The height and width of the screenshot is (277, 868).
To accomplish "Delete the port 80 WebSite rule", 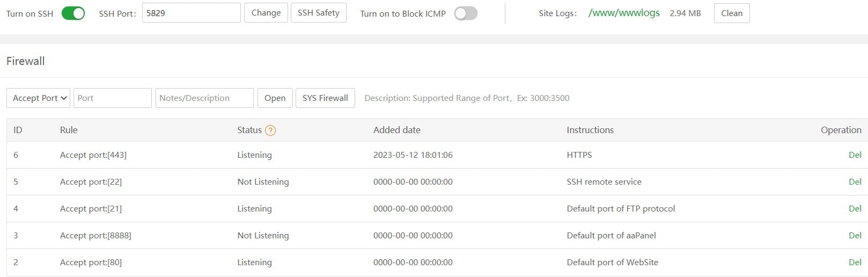I will (855, 263).
